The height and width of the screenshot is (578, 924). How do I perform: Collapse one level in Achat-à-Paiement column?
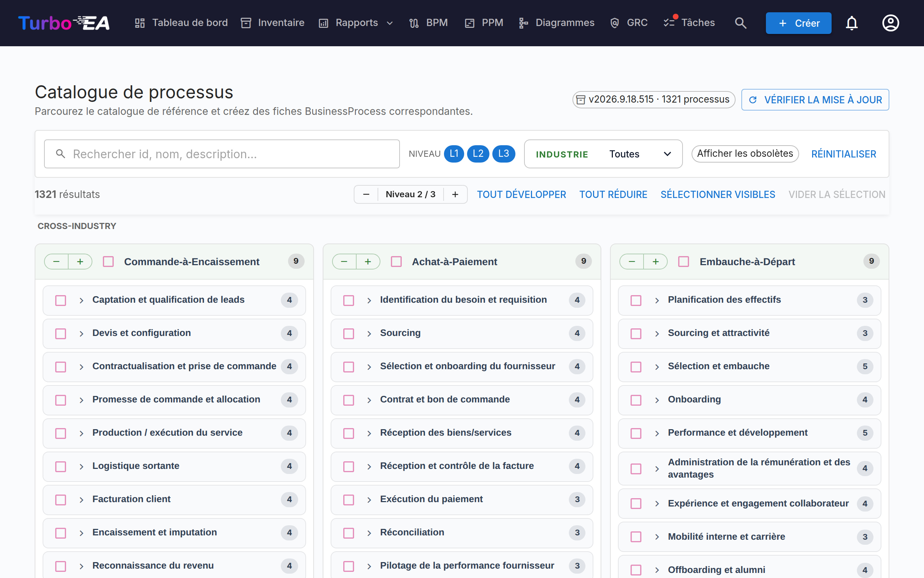point(344,262)
